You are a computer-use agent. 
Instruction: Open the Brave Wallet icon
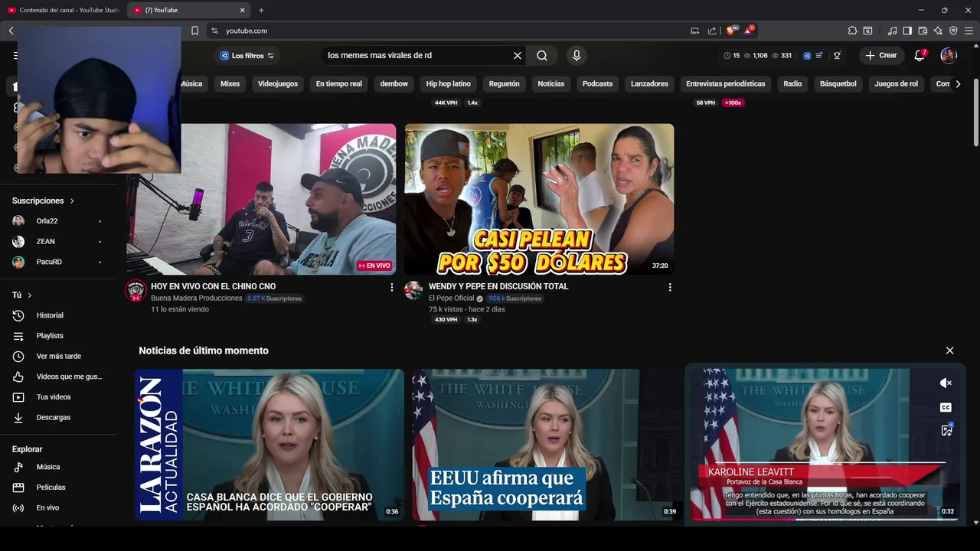[x=923, y=31]
